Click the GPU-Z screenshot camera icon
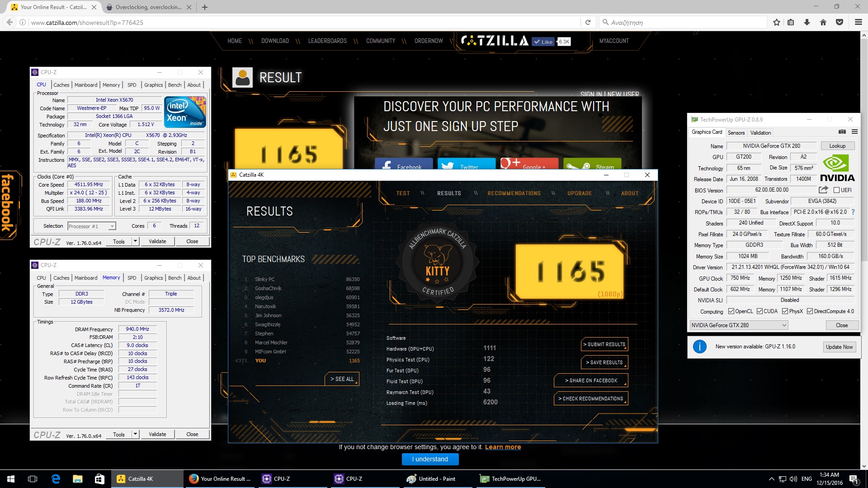868x488 pixels. coord(842,132)
